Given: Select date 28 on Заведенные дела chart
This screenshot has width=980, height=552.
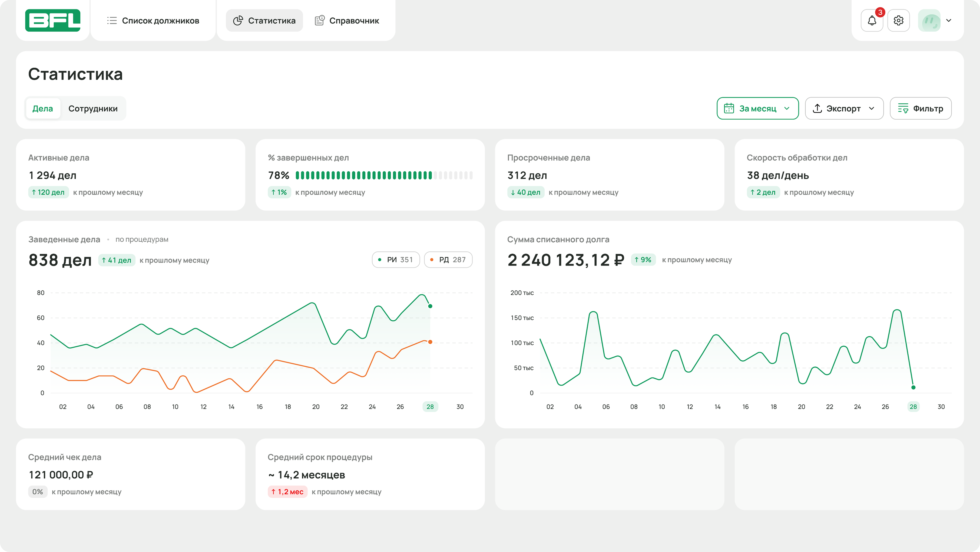Looking at the screenshot, I should click(x=430, y=407).
